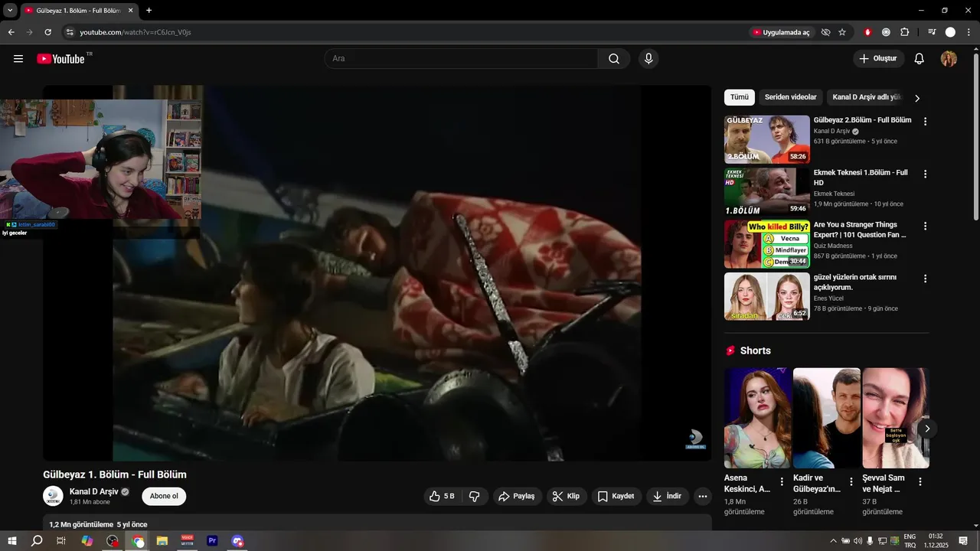Open a new browser tab
This screenshot has height=551, width=980.
point(149,11)
